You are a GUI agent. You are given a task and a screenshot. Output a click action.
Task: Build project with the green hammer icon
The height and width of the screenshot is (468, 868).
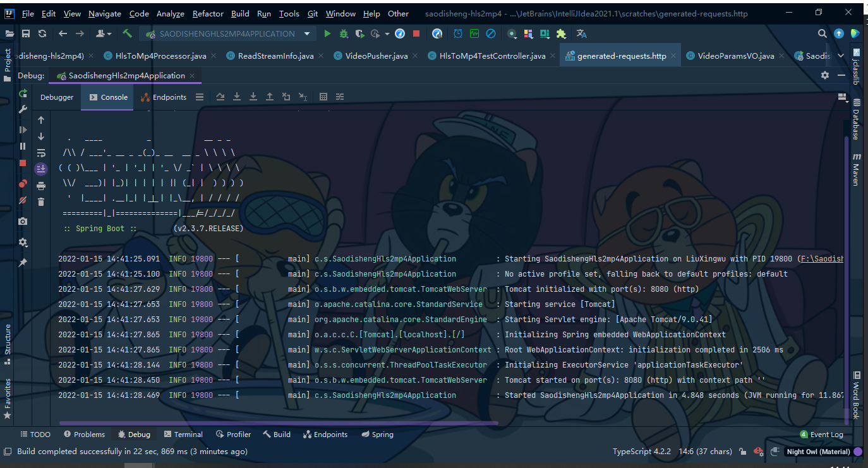127,33
